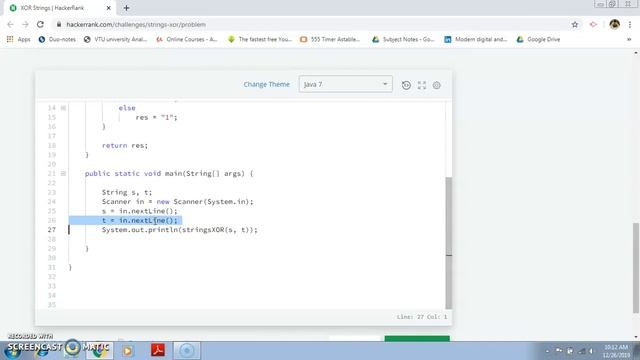Click line number 27 in the gutter
640x360 pixels.
pos(51,230)
